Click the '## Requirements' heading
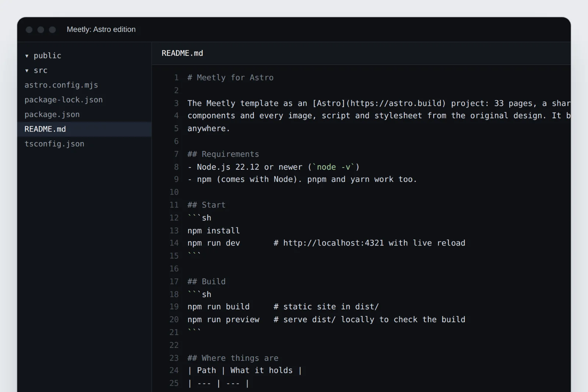This screenshot has width=588, height=392. tap(223, 154)
